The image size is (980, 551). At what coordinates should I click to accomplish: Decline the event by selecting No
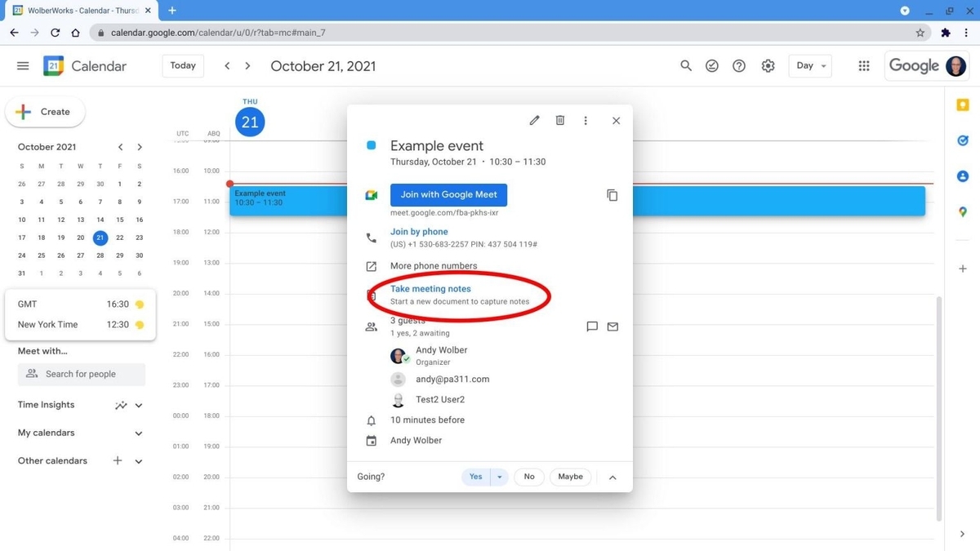528,476
